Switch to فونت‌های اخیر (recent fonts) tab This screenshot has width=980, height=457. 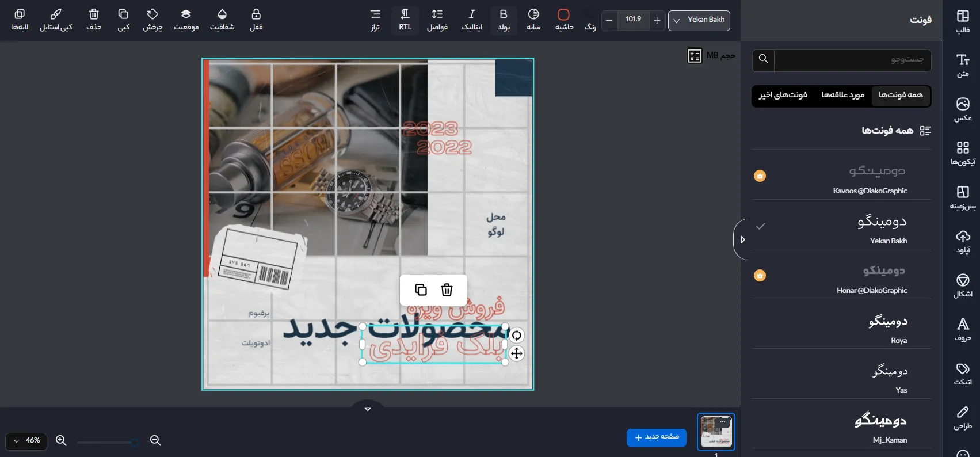783,95
